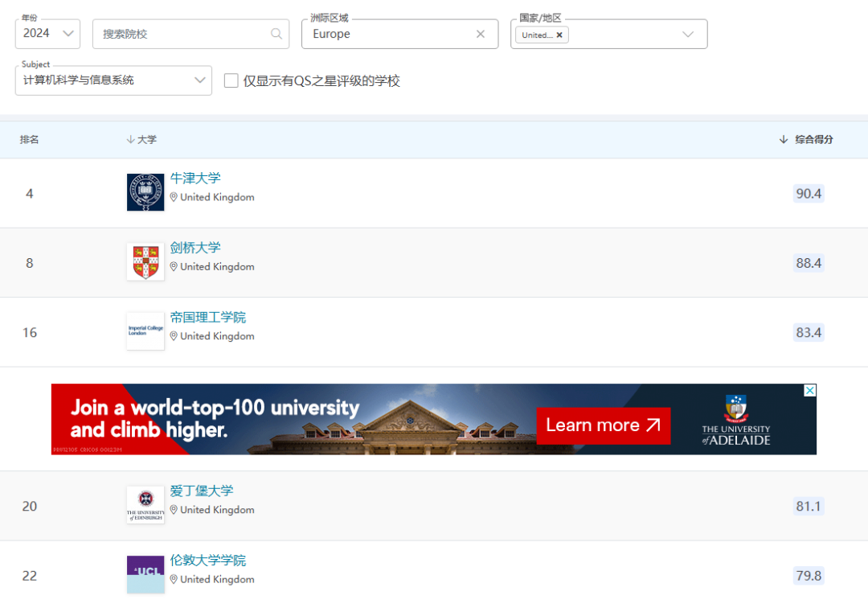This screenshot has width=868, height=608.
Task: Tick the 仅显示有QS之星评级的学校 checkbox
Action: (231, 81)
